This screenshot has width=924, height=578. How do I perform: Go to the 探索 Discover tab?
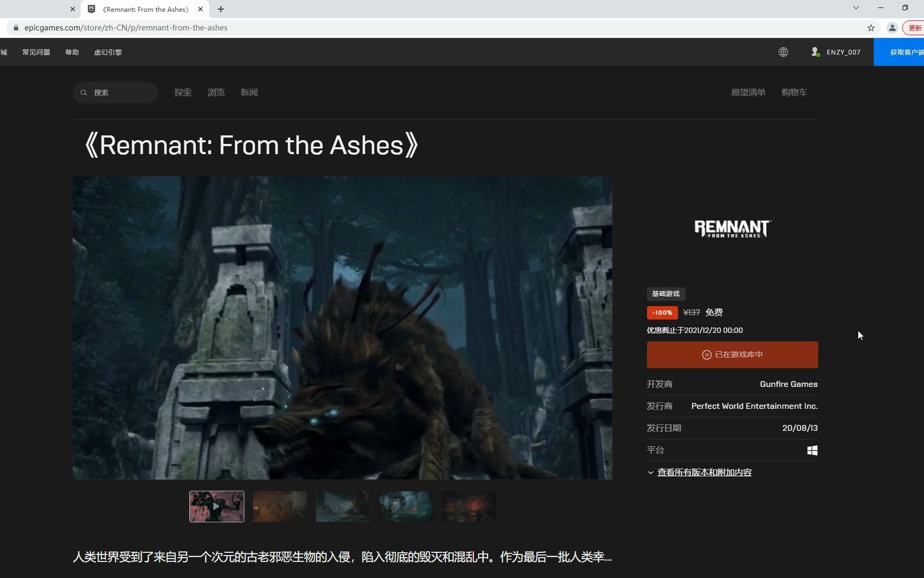183,93
